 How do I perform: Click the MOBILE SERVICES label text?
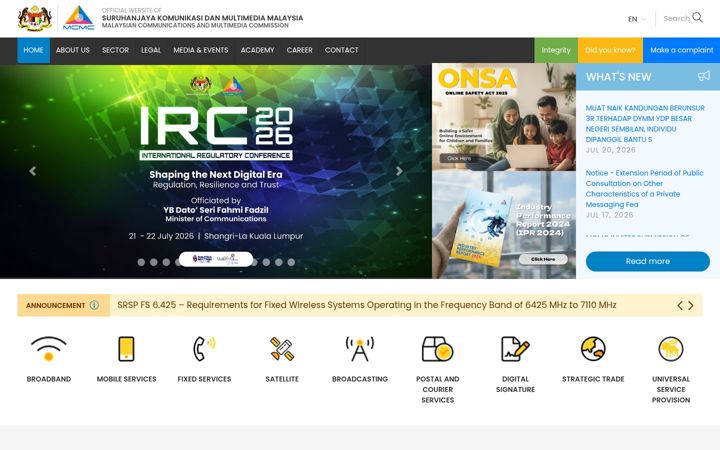click(126, 379)
